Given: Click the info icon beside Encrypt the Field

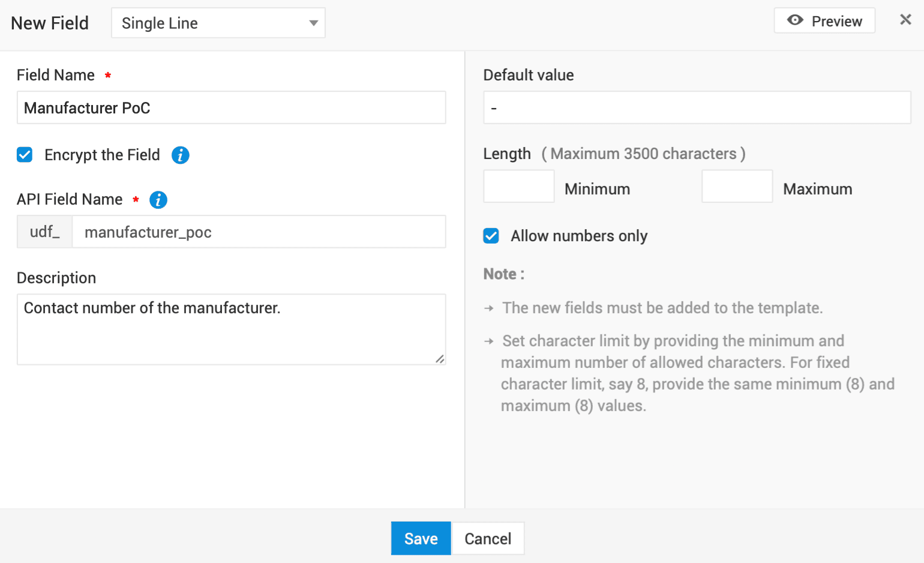Looking at the screenshot, I should click(181, 155).
